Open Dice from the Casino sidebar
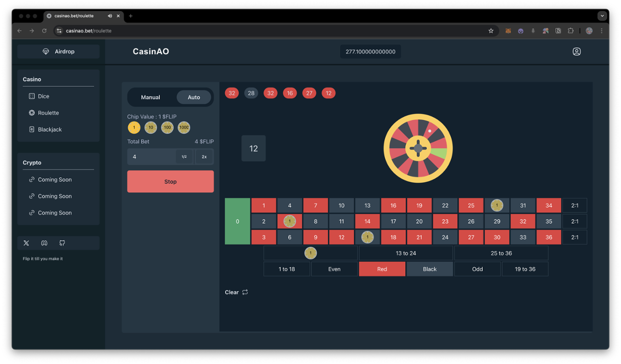This screenshot has height=364, width=621. (x=39, y=96)
